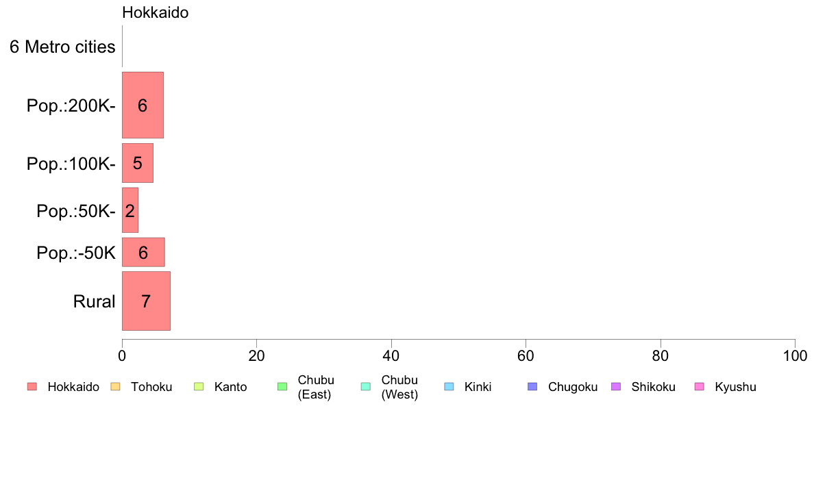Click the Kyushu pink legend swatch

coord(700,387)
